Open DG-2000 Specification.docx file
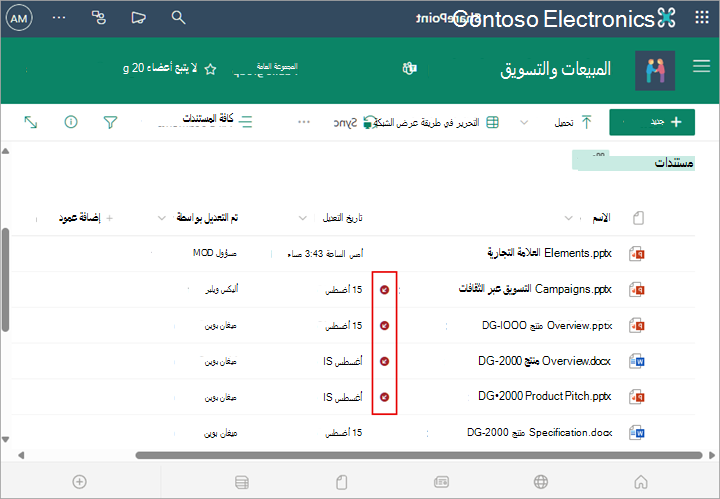The width and height of the screenshot is (720, 499). (540, 432)
